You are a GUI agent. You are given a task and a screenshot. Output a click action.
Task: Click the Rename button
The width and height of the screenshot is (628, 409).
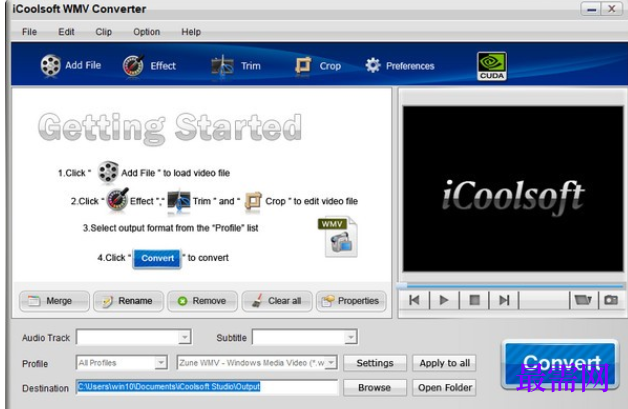point(129,301)
